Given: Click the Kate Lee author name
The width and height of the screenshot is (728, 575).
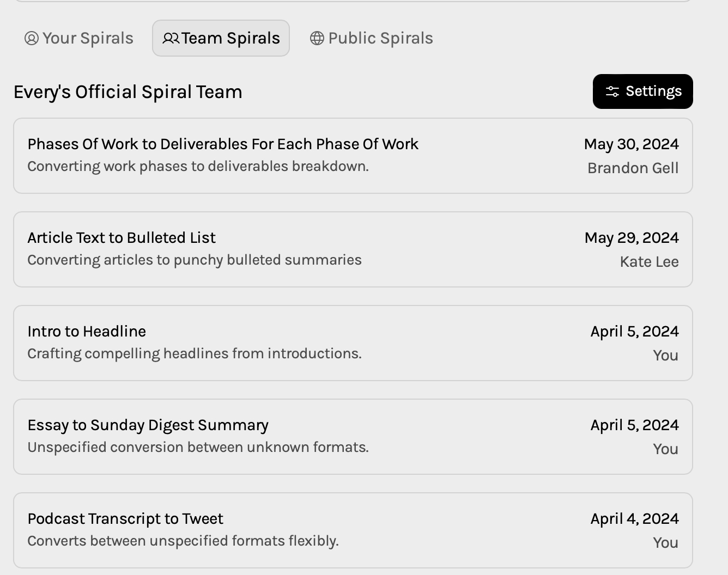Looking at the screenshot, I should tap(649, 262).
